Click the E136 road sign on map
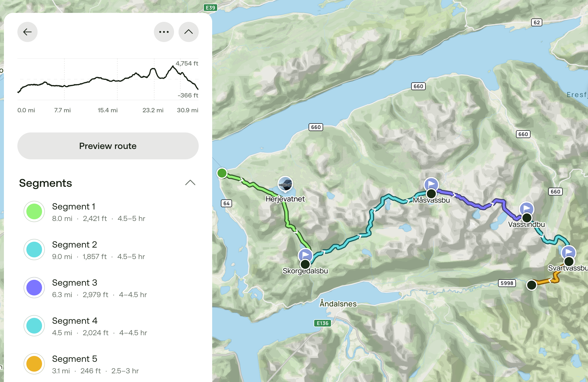588x382 pixels. [322, 323]
